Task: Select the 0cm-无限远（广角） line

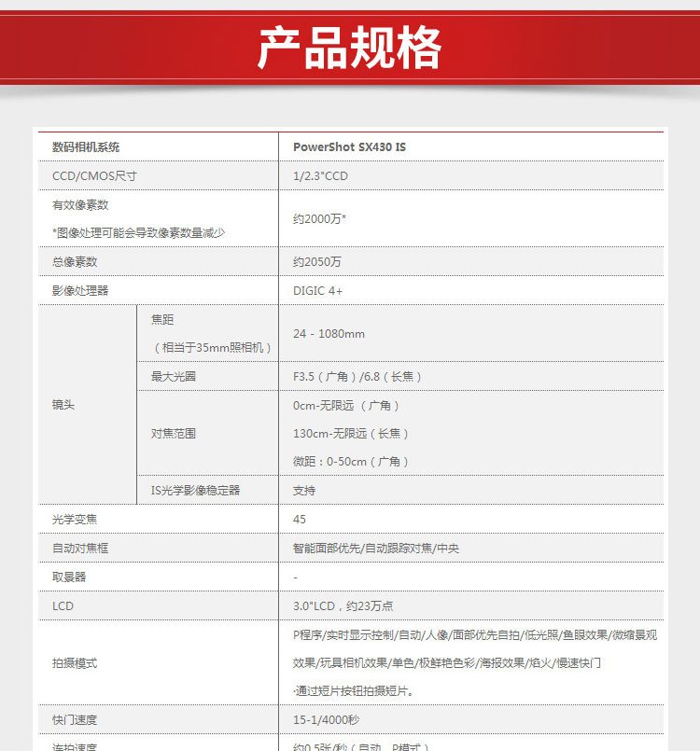Action: tap(346, 406)
